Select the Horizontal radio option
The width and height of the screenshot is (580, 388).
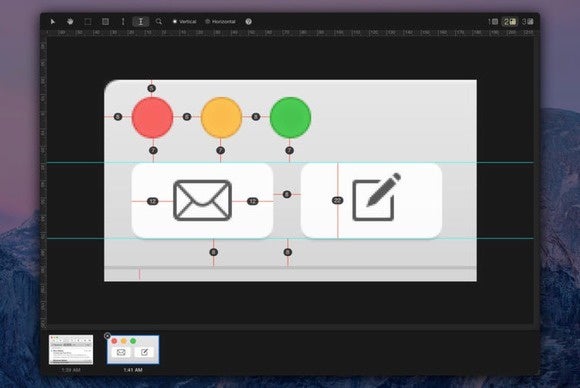220,22
